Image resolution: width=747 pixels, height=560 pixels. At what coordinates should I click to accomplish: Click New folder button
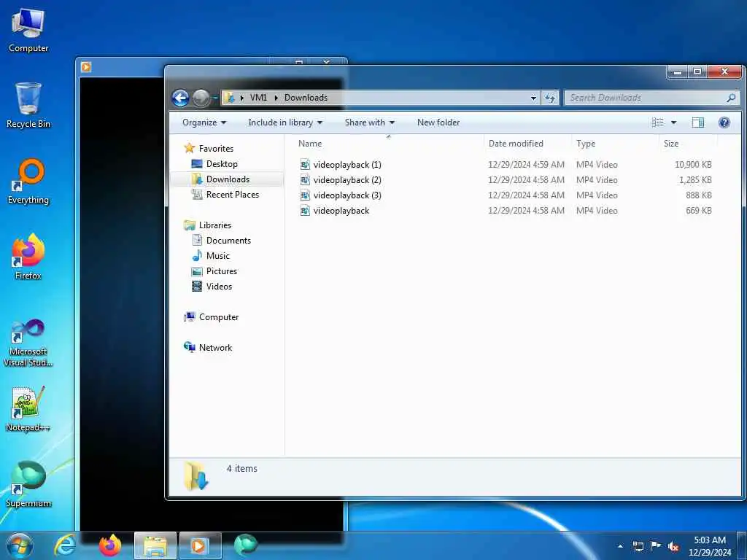click(x=438, y=122)
